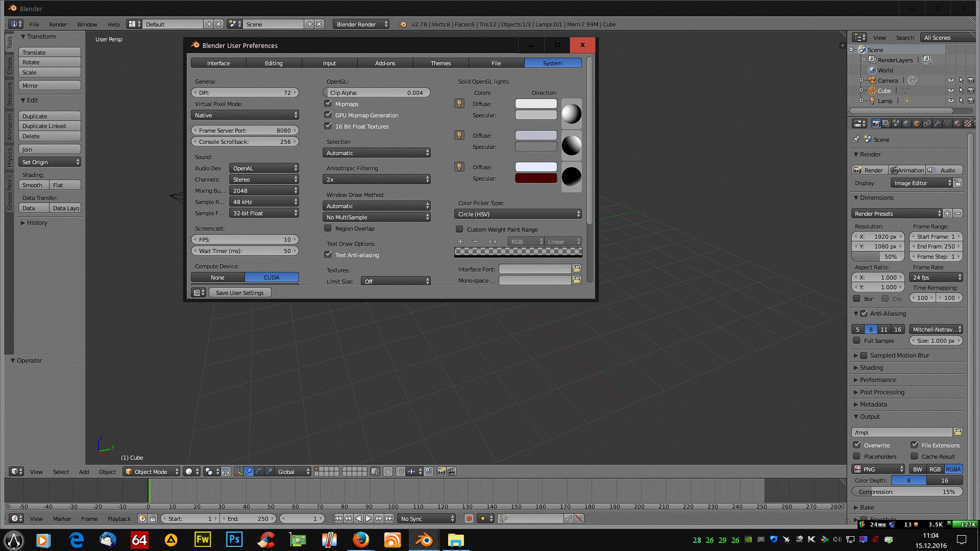Open the Modifiers wrench properties tab
Screen dimensions: 980x551
[937, 123]
